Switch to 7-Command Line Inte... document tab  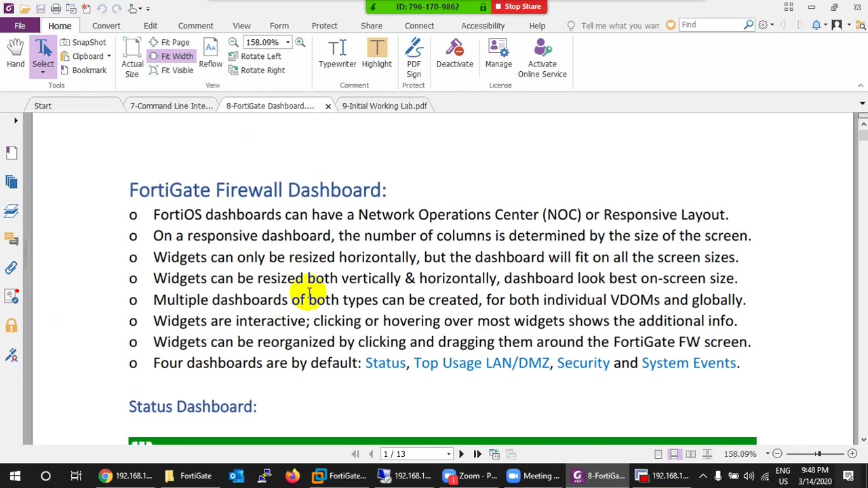171,106
